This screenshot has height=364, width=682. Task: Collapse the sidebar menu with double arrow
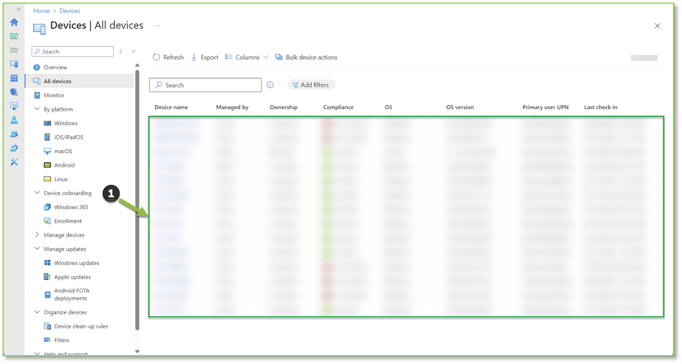[x=134, y=51]
